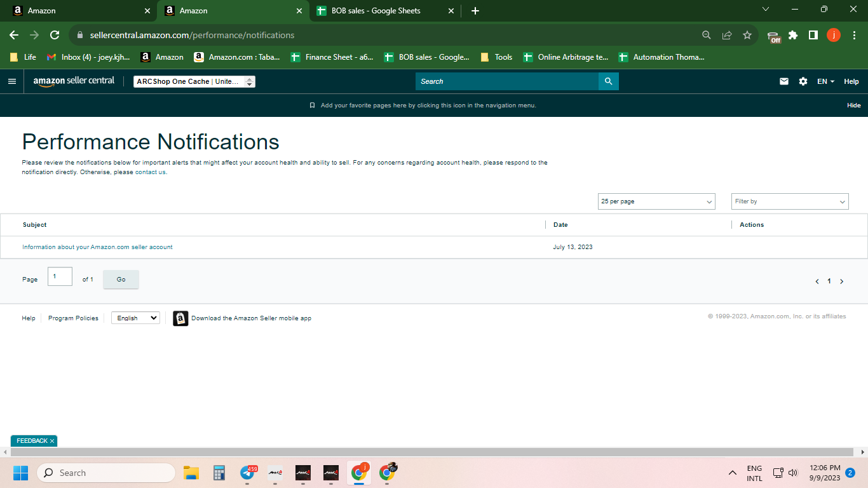868x488 pixels.
Task: Click the browser back arrow
Action: click(14, 35)
